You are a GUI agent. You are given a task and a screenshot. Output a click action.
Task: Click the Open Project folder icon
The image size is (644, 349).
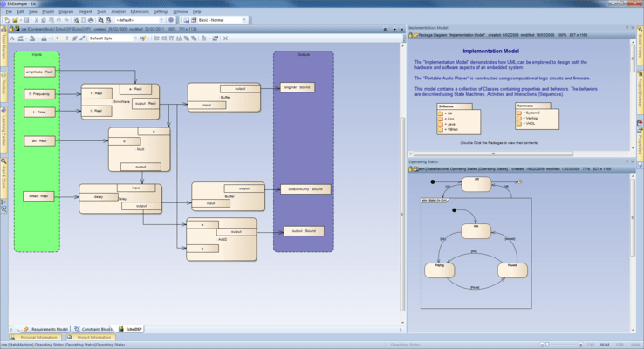(15, 20)
